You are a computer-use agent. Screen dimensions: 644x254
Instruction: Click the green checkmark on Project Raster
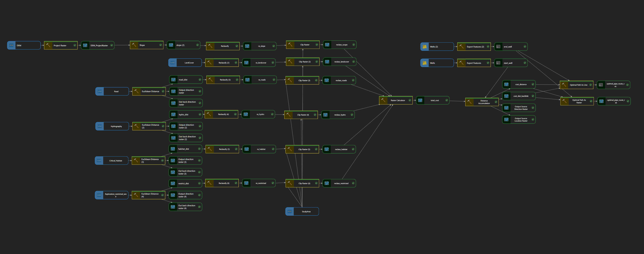point(75,45)
